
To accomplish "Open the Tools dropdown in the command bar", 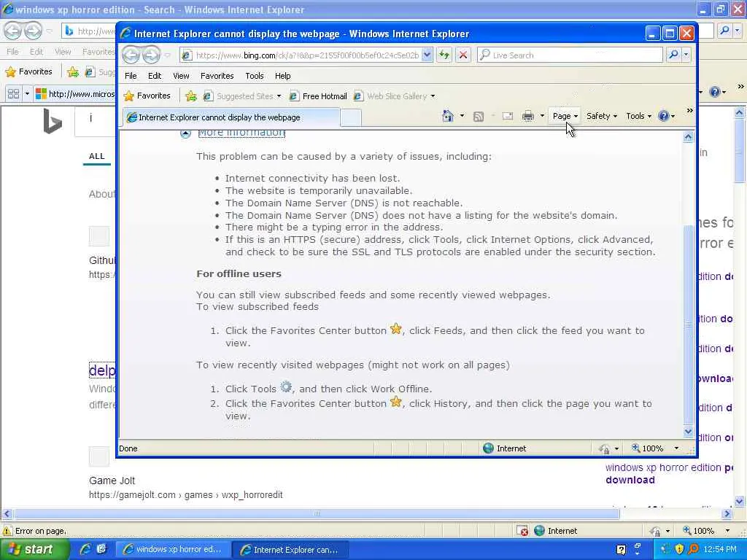I will (x=638, y=116).
